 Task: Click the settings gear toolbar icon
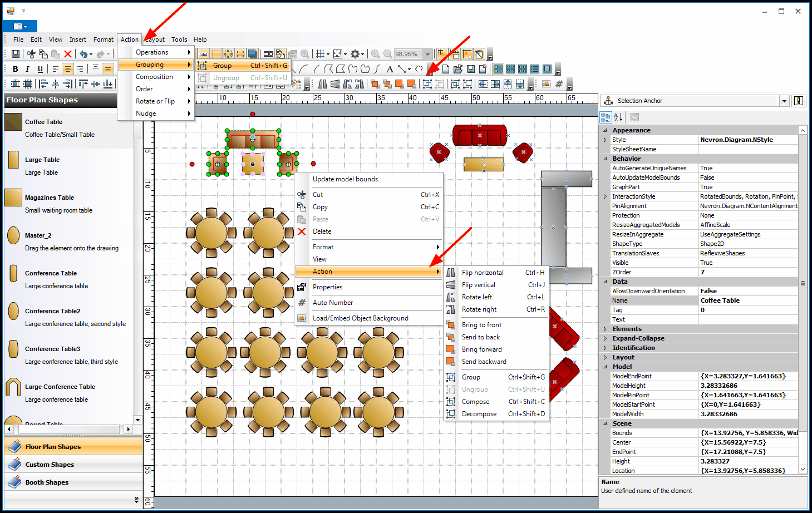coord(355,54)
